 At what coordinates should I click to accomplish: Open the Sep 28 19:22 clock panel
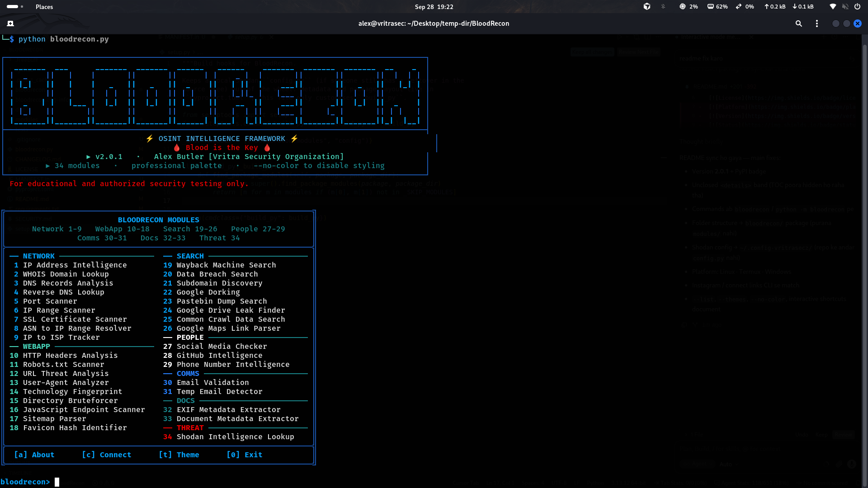[x=434, y=7]
